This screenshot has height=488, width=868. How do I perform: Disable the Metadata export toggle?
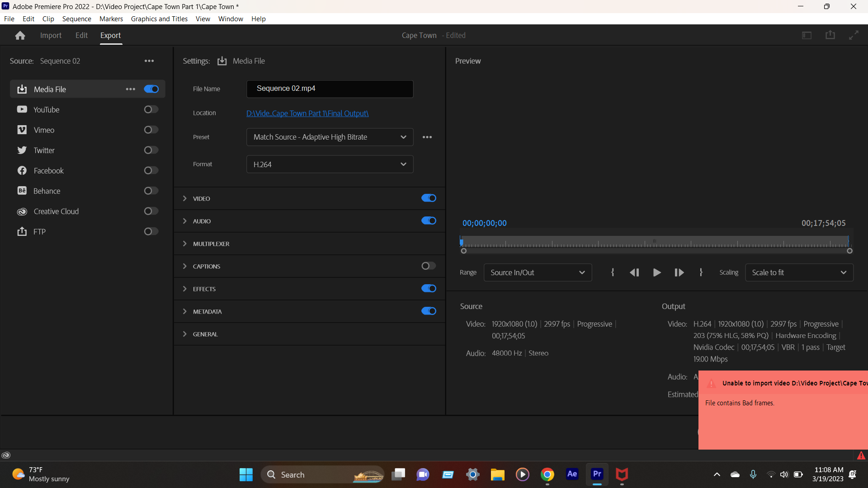click(428, 311)
